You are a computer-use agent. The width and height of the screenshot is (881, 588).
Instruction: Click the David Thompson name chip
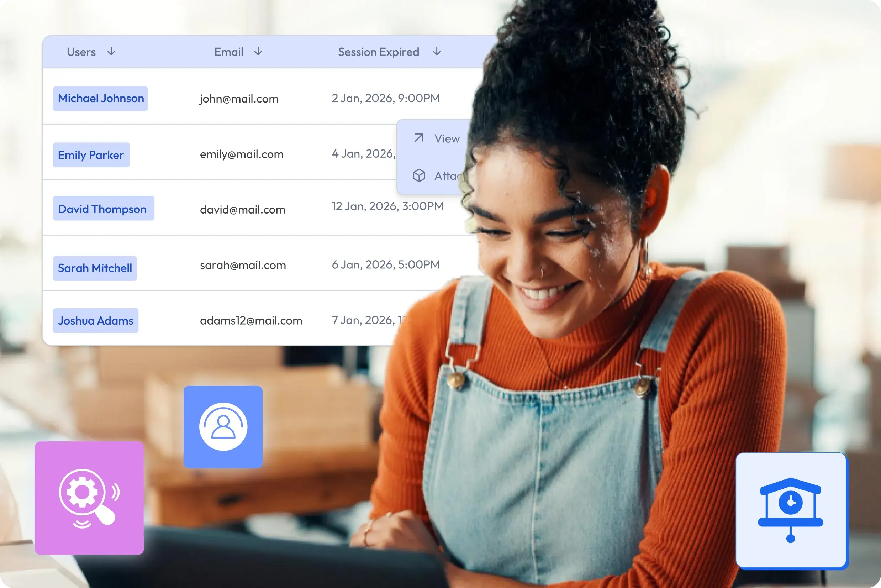pos(103,209)
